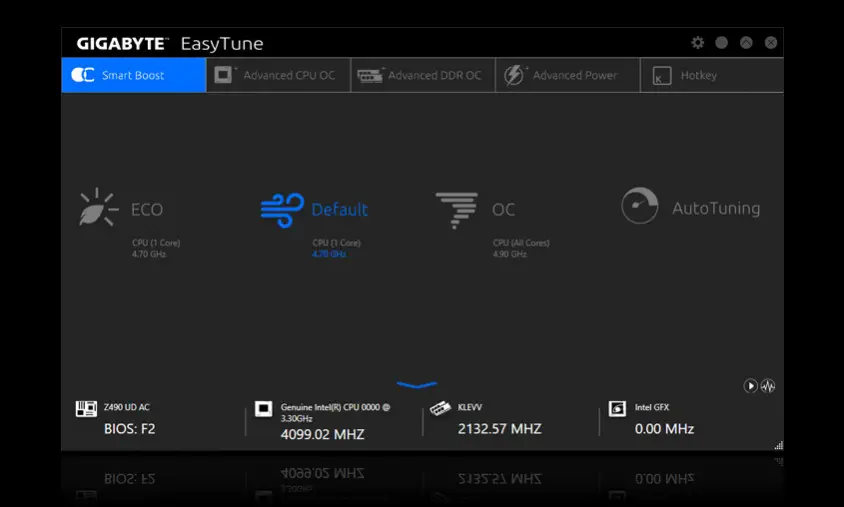Click the Z490 UD AC motherboard icon

pos(87,409)
